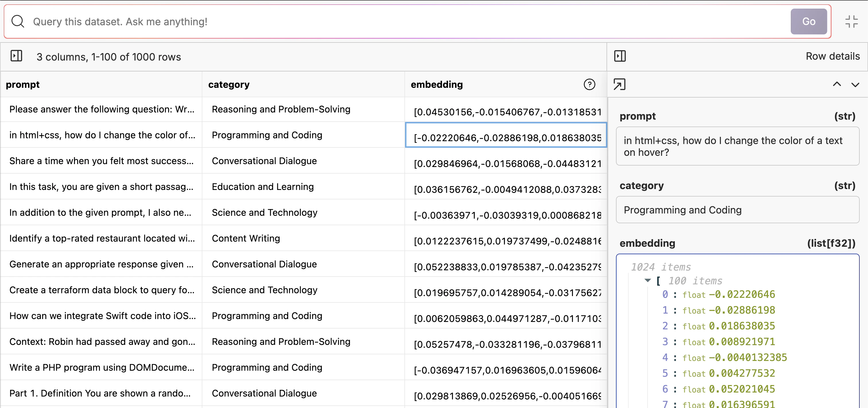Click the Row details label
The width and height of the screenshot is (868, 408).
point(833,56)
